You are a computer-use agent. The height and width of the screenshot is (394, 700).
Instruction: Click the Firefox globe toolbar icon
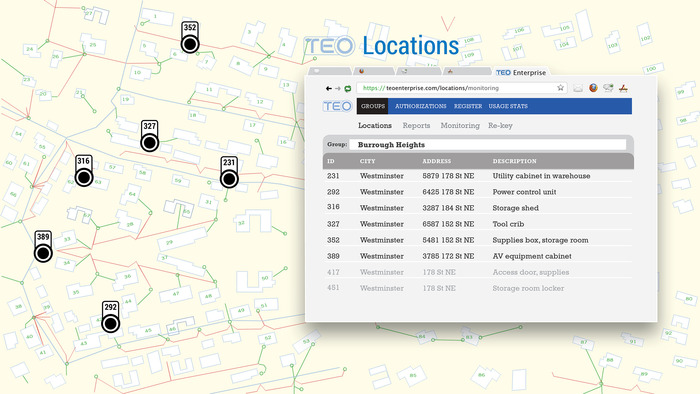[x=593, y=88]
